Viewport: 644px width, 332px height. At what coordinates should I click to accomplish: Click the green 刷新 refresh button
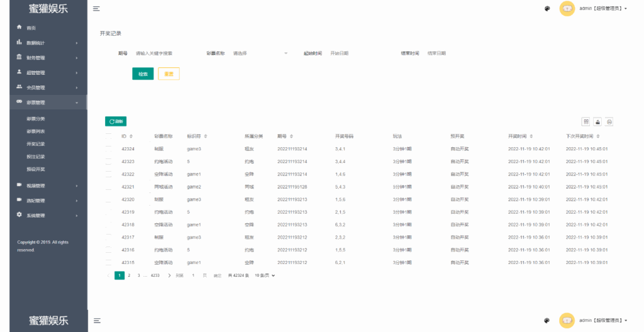pos(116,121)
